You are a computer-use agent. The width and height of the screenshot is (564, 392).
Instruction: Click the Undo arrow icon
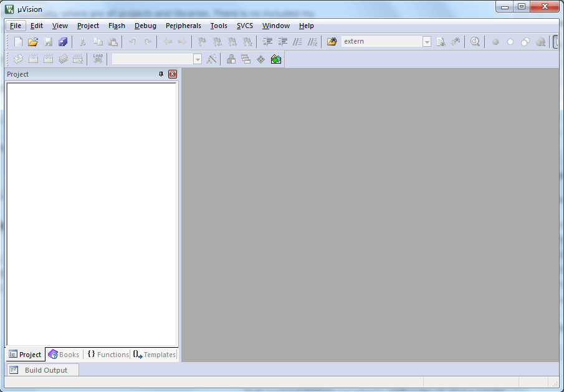(x=132, y=42)
